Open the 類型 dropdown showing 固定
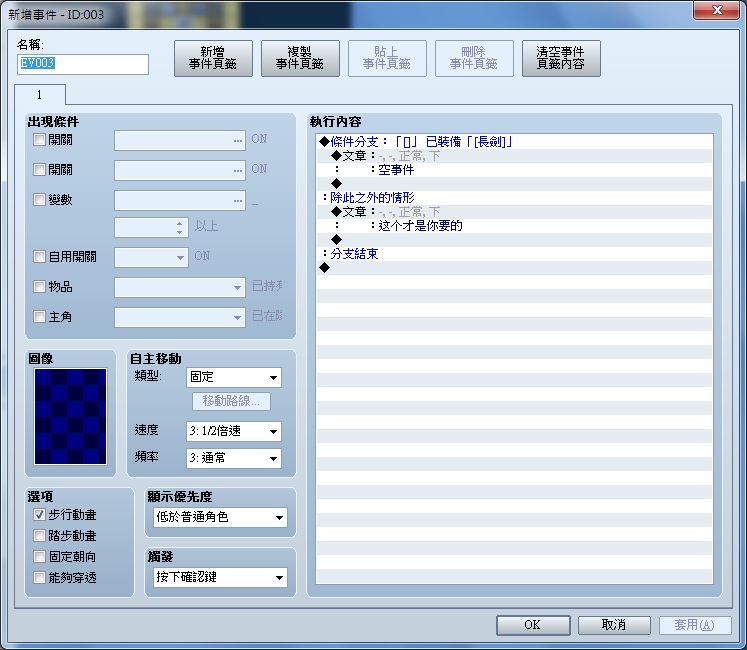The image size is (747, 650). [234, 377]
